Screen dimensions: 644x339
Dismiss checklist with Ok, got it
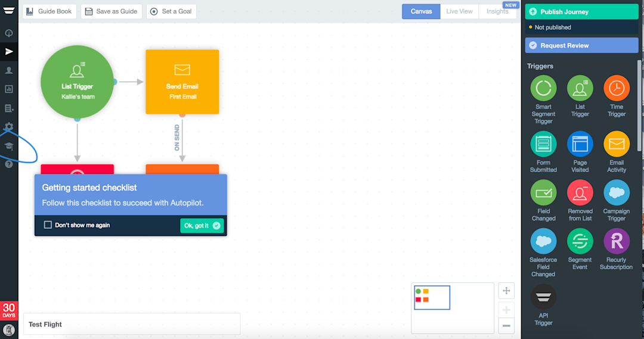click(x=202, y=225)
